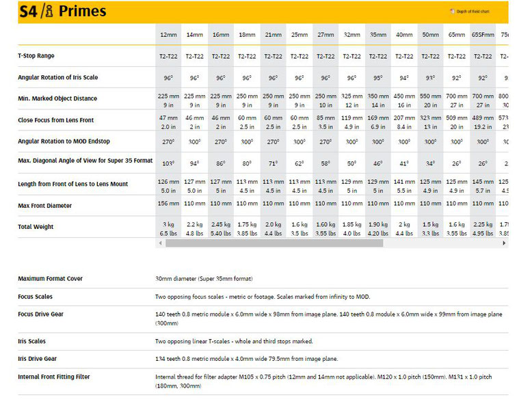Click the Total Weight row label
Image resolution: width=532 pixels, height=406 pixels.
36,227
